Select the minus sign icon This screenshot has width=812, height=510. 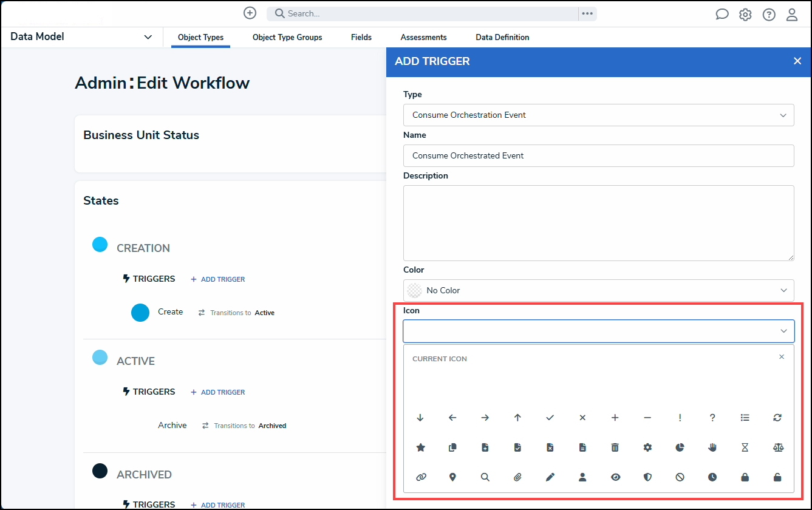(647, 418)
